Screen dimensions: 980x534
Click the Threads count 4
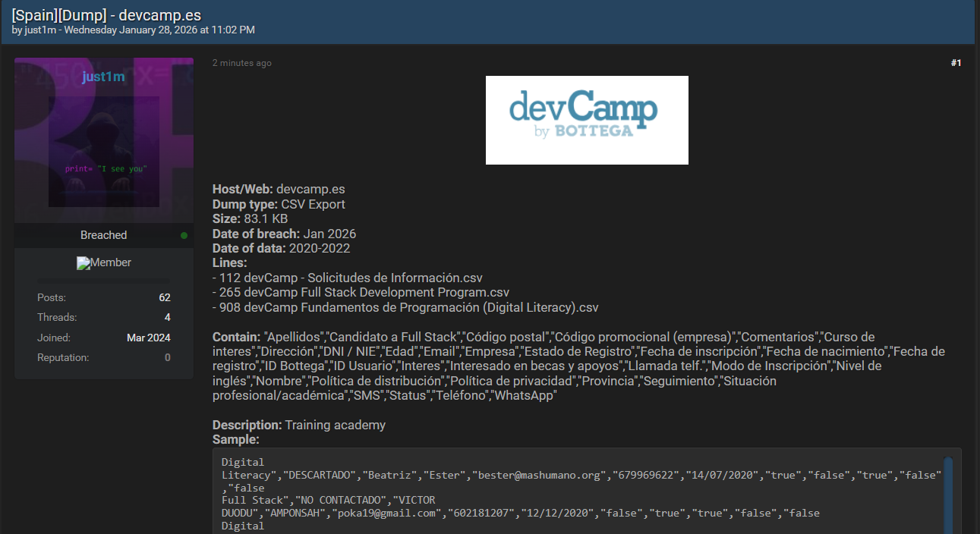[x=167, y=318]
